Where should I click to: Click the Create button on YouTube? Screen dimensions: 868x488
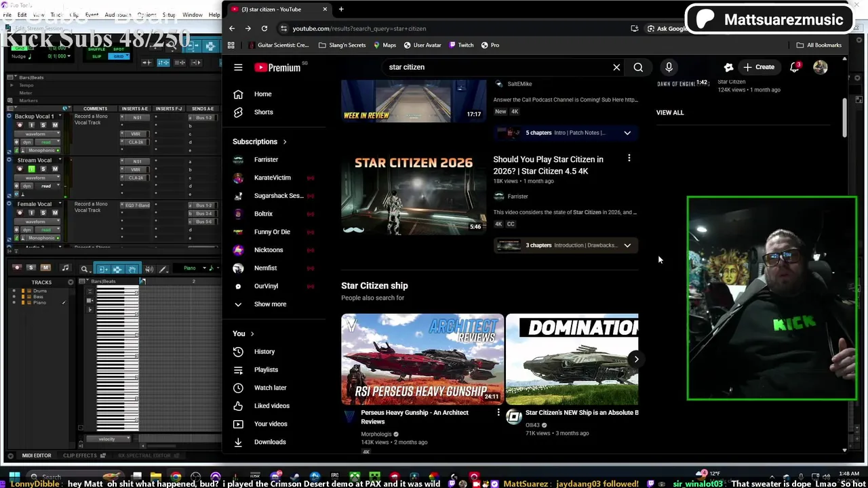point(759,67)
